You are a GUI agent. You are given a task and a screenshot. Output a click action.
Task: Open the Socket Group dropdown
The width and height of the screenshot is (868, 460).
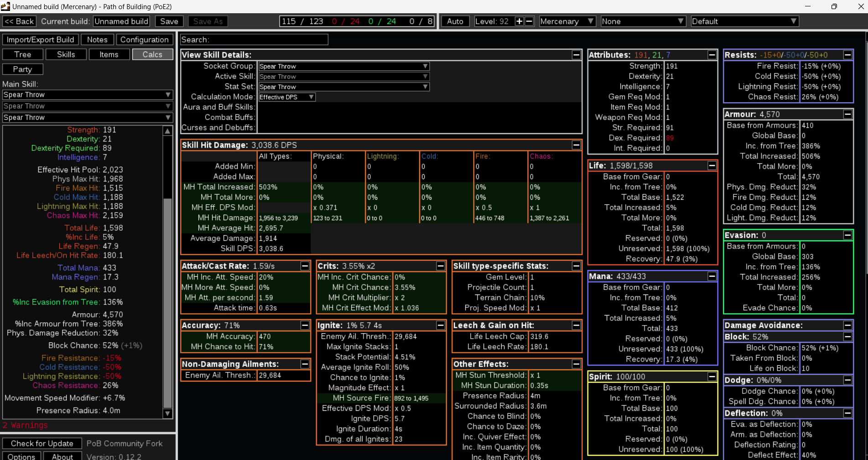[x=344, y=66]
